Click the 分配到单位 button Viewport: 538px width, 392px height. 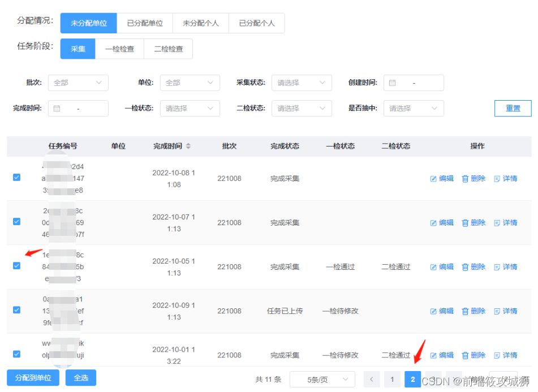click(x=33, y=378)
